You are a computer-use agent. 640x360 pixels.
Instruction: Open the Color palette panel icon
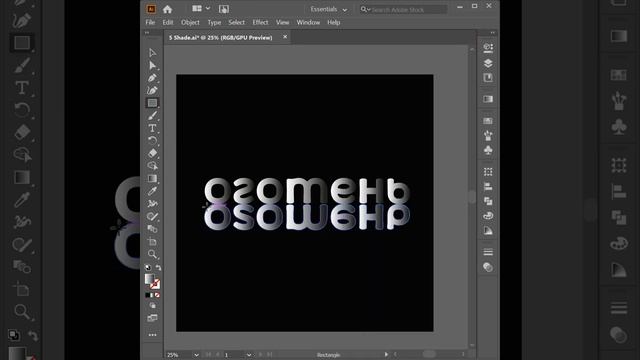(x=488, y=216)
